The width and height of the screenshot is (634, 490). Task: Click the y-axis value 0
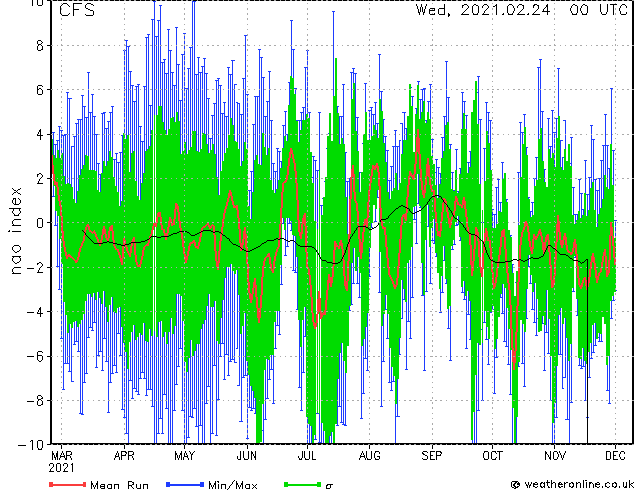(40, 223)
